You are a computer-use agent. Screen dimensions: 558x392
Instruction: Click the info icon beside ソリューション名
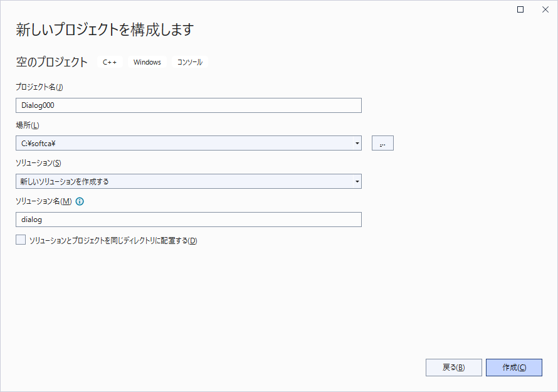pyautogui.click(x=80, y=201)
